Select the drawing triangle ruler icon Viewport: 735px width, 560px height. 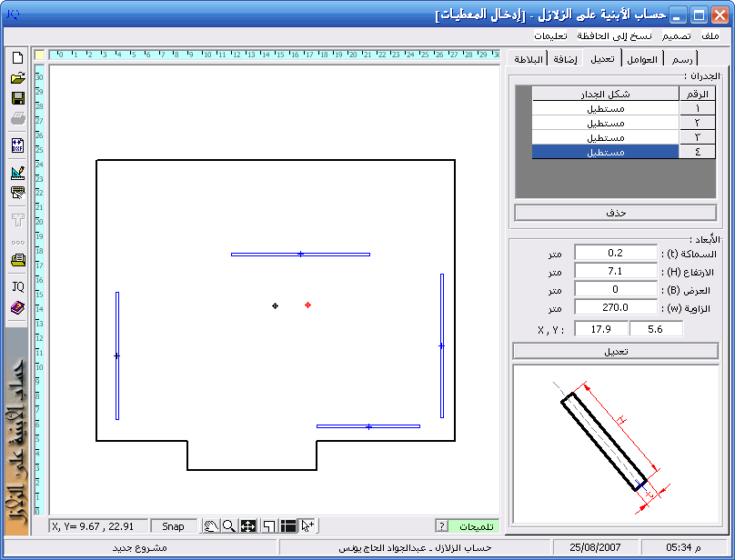coord(17,172)
